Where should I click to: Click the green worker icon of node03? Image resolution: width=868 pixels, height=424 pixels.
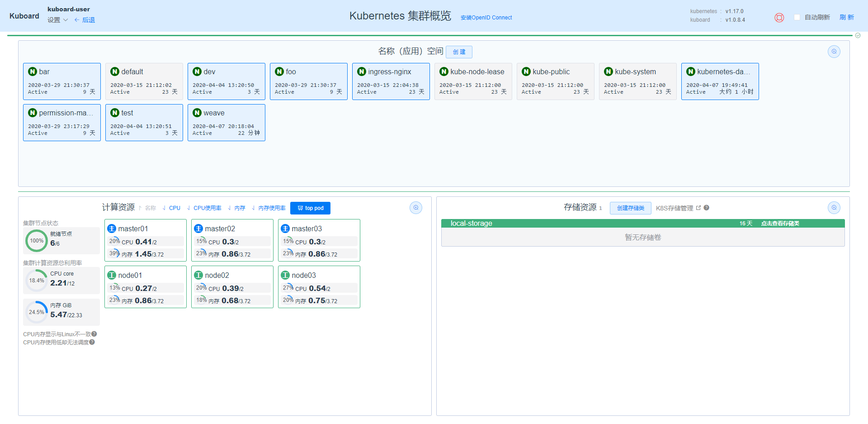tap(285, 275)
